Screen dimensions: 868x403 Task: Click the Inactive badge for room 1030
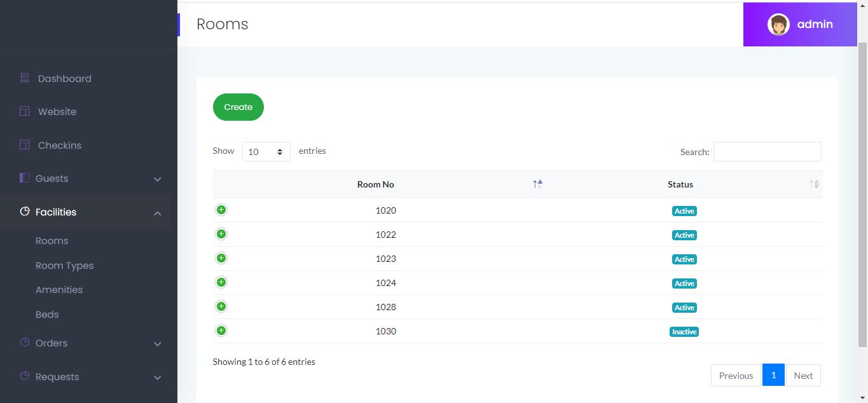click(684, 332)
